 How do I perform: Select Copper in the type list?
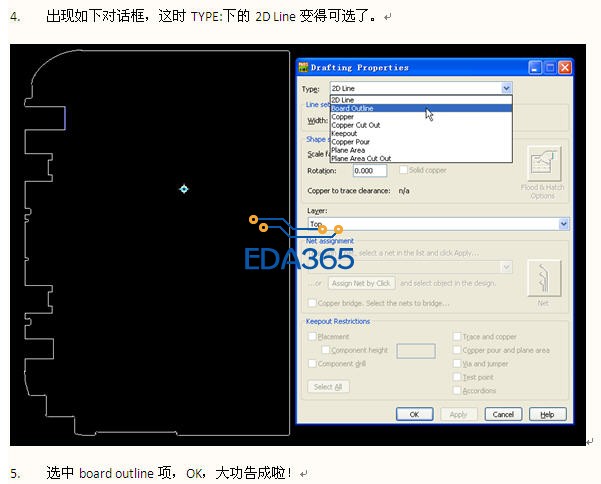coord(421,116)
